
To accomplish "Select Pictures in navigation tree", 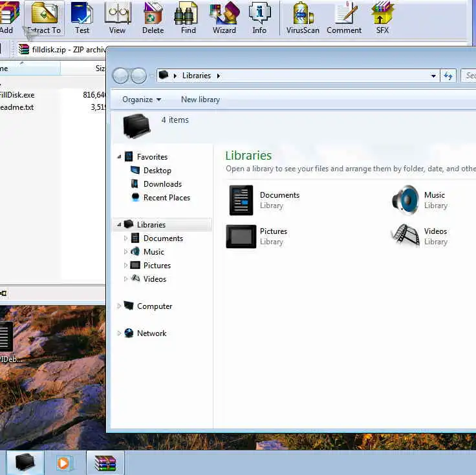I will pyautogui.click(x=157, y=266).
